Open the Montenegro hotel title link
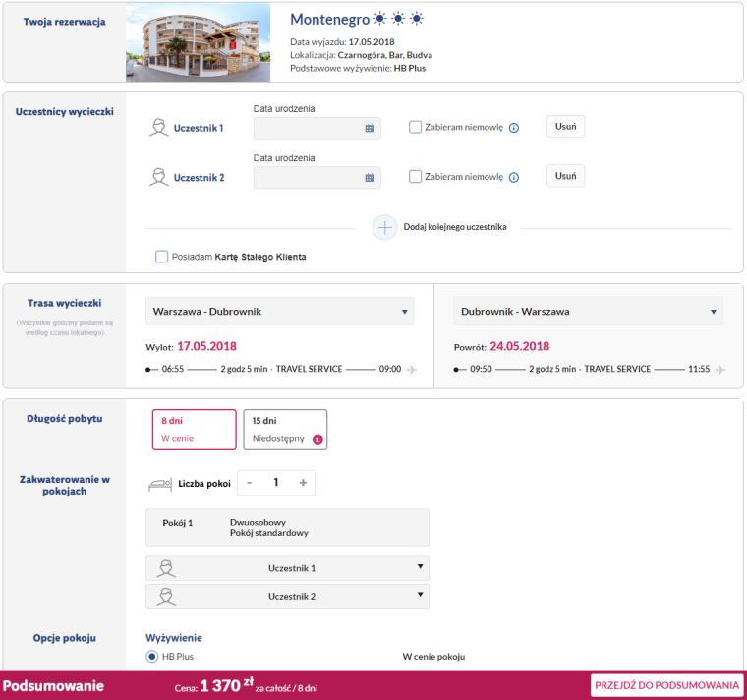Image resolution: width=747 pixels, height=700 pixels. click(329, 19)
